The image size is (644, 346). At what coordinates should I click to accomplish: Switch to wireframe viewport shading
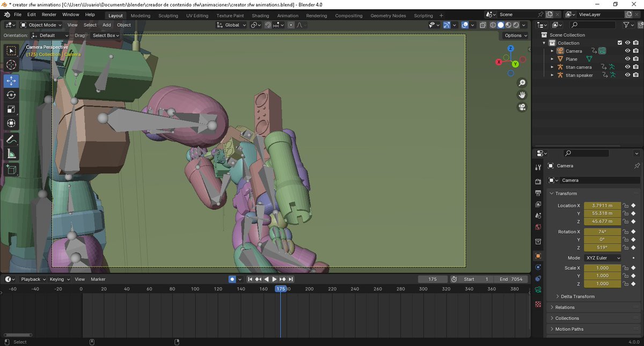pos(493,25)
